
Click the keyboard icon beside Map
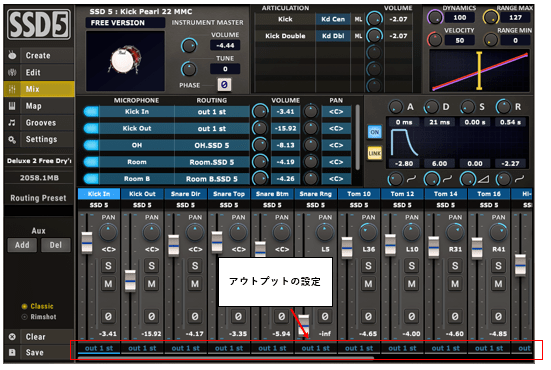pyautogui.click(x=12, y=106)
